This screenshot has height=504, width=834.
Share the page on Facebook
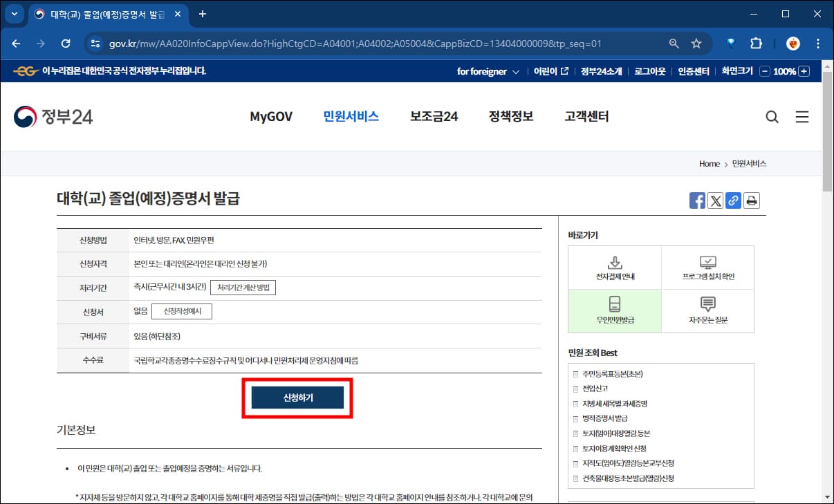pyautogui.click(x=697, y=200)
